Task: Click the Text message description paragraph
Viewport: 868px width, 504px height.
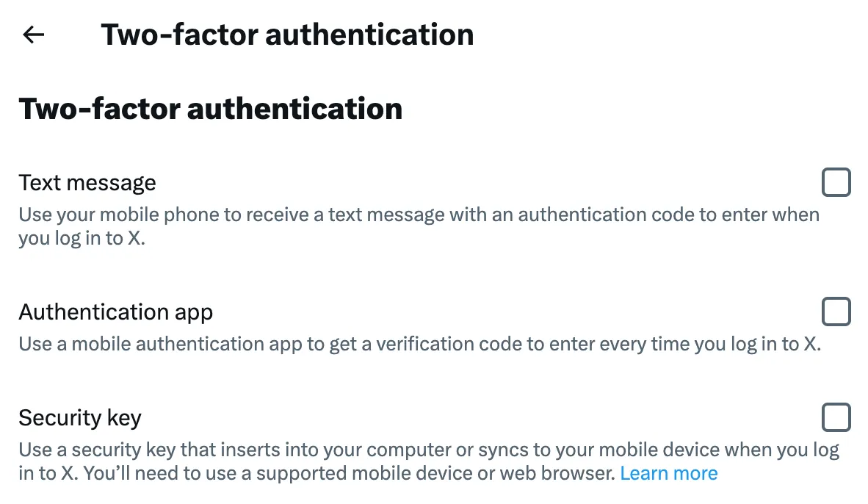Action: 419,215
